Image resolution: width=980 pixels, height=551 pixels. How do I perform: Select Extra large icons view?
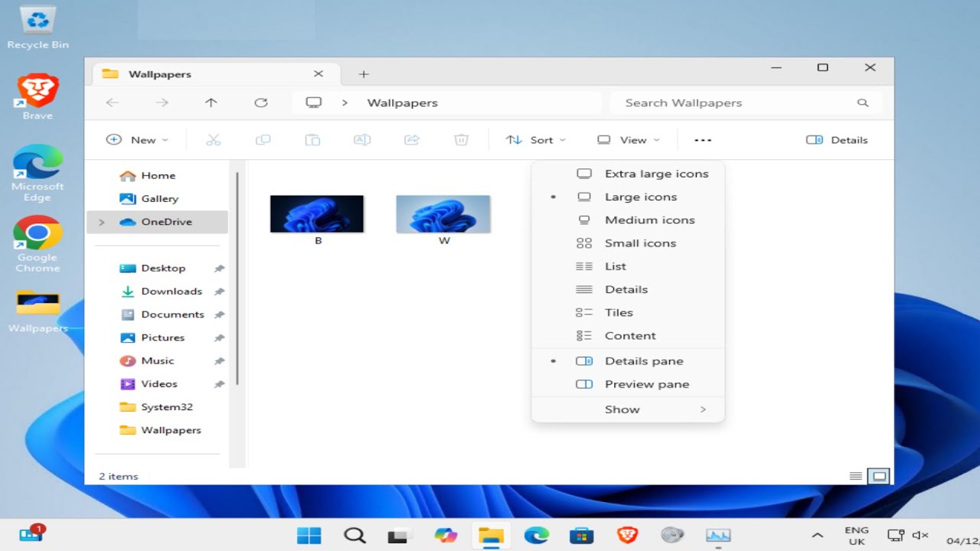click(x=628, y=174)
